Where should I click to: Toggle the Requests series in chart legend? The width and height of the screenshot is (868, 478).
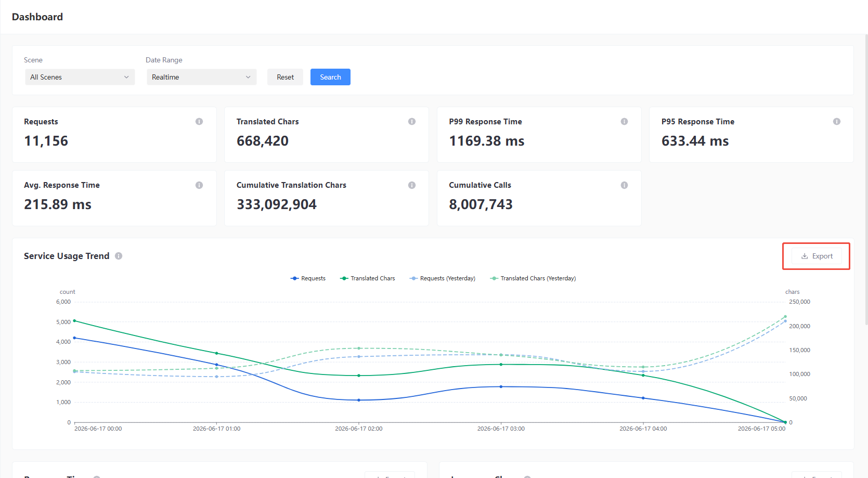(x=308, y=278)
